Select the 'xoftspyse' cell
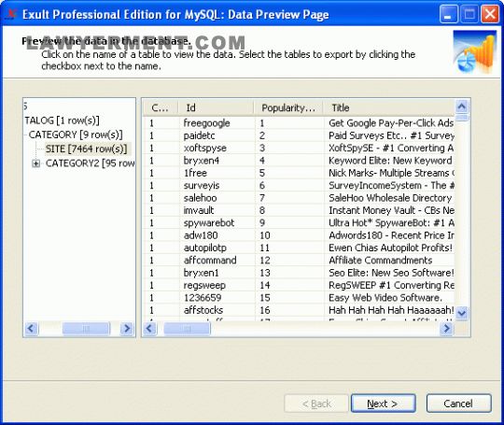504x425 pixels. [204, 148]
